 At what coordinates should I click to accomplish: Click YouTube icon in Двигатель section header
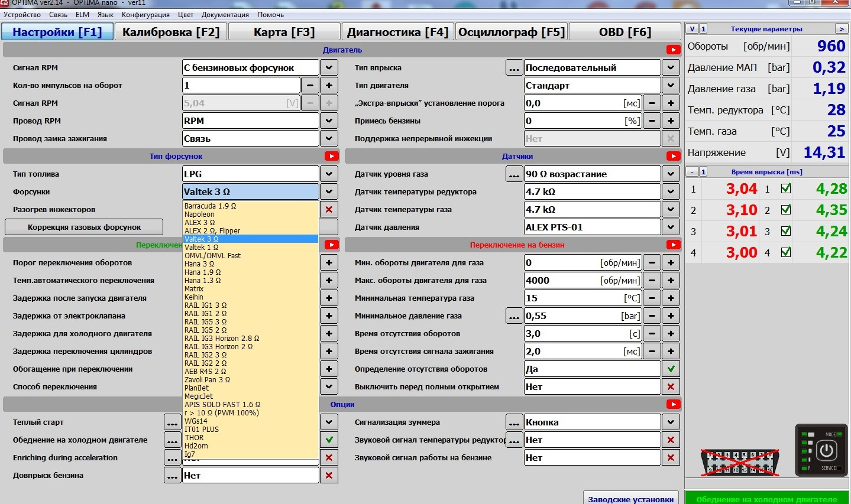673,50
